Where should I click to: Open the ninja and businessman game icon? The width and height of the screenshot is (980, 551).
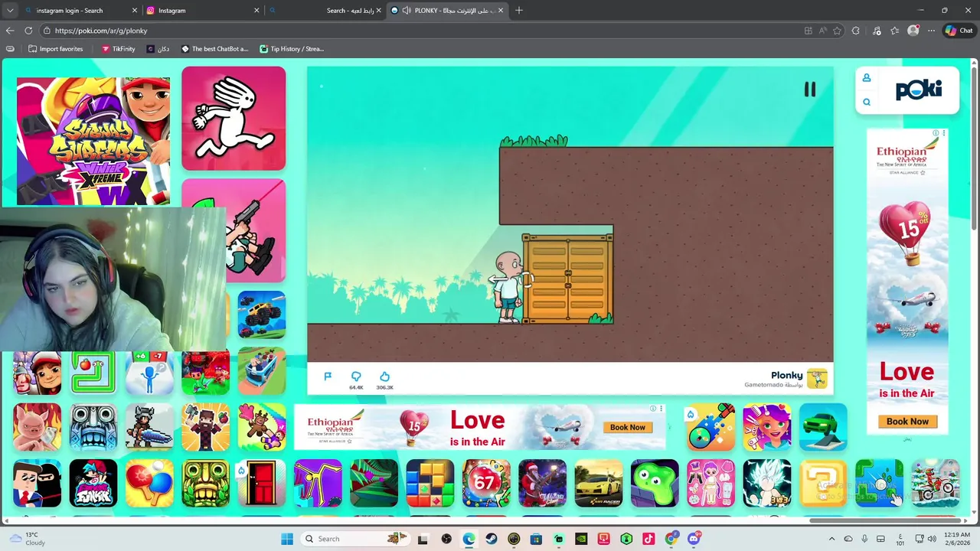coord(37,483)
